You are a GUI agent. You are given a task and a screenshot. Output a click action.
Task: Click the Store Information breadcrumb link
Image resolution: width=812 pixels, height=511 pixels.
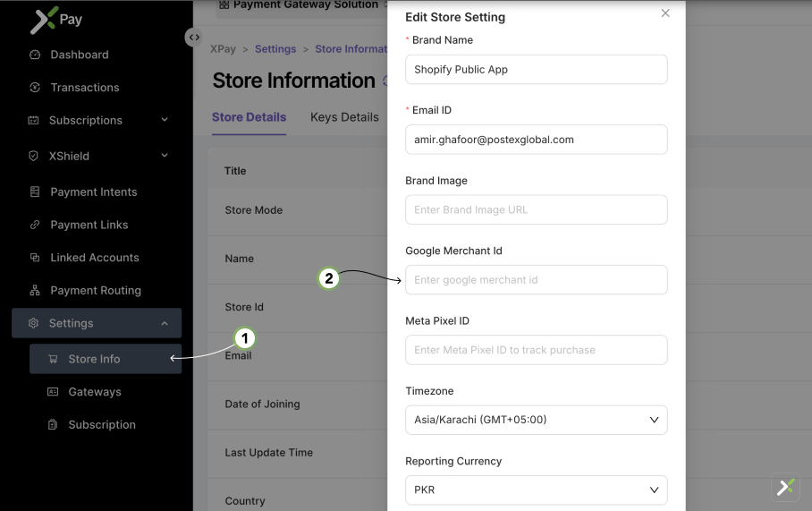351,49
